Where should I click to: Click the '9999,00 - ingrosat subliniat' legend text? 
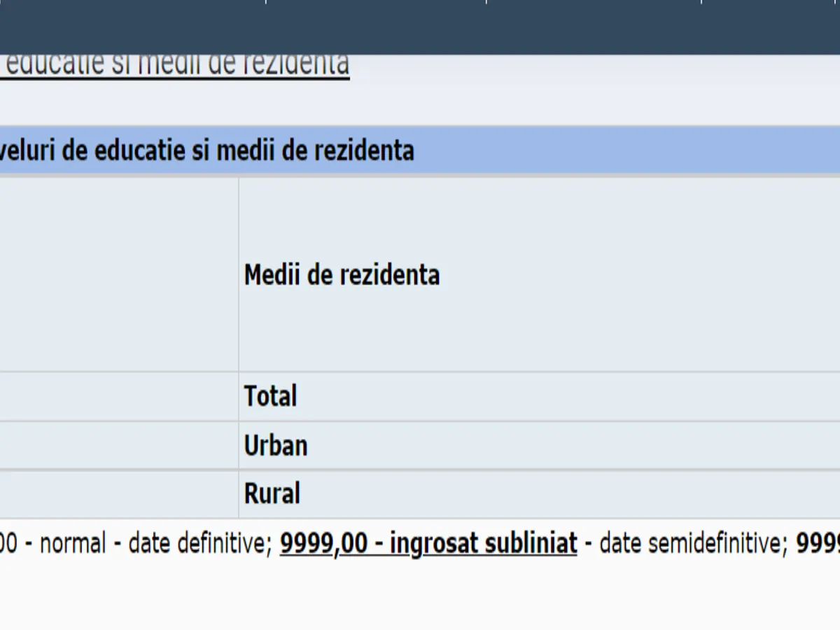pyautogui.click(x=428, y=543)
